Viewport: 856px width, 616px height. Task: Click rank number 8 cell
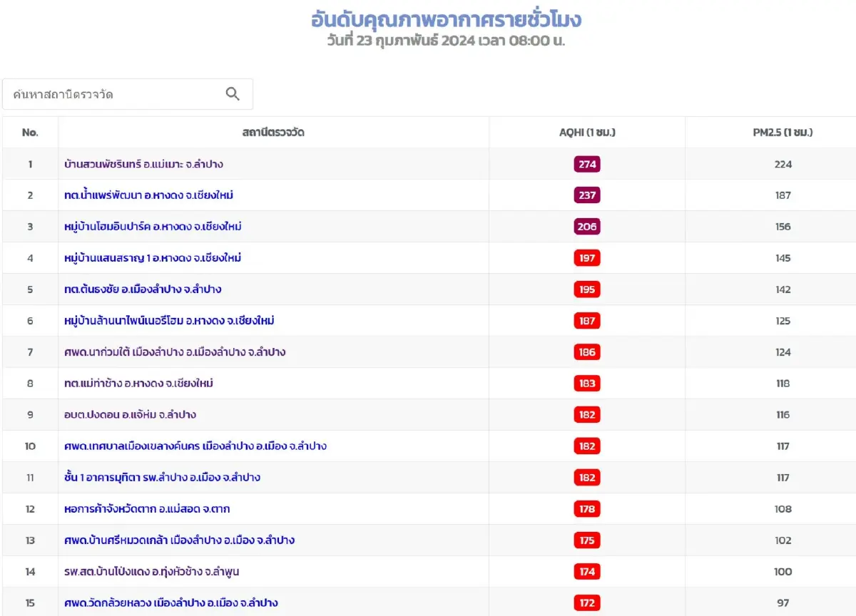point(30,384)
